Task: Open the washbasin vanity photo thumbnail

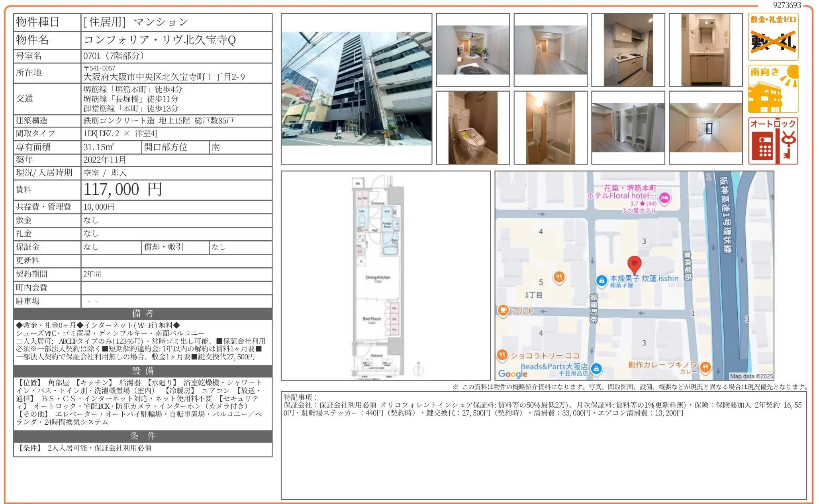Action: [x=705, y=50]
